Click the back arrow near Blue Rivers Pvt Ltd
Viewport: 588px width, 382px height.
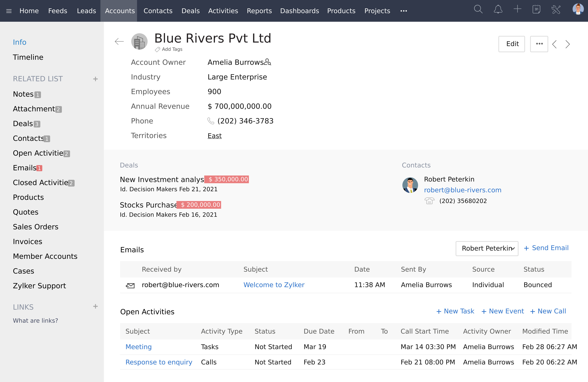pos(119,42)
